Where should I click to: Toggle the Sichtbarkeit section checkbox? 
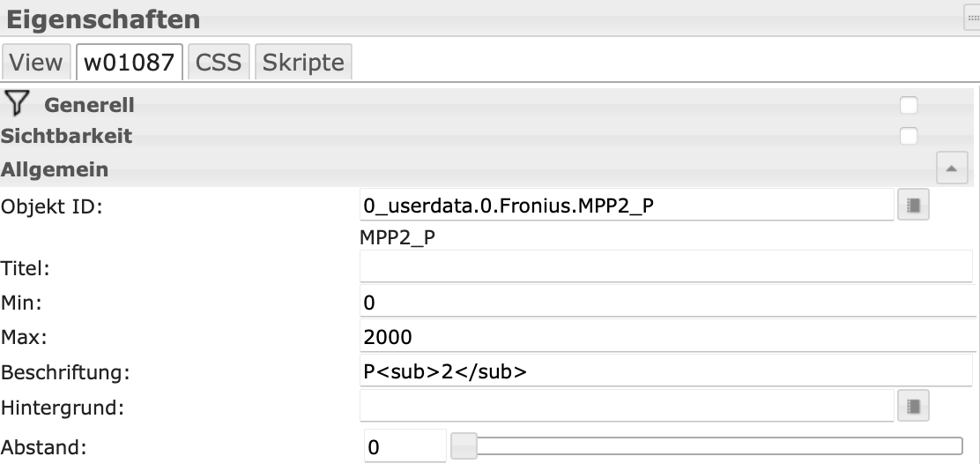[x=909, y=137]
